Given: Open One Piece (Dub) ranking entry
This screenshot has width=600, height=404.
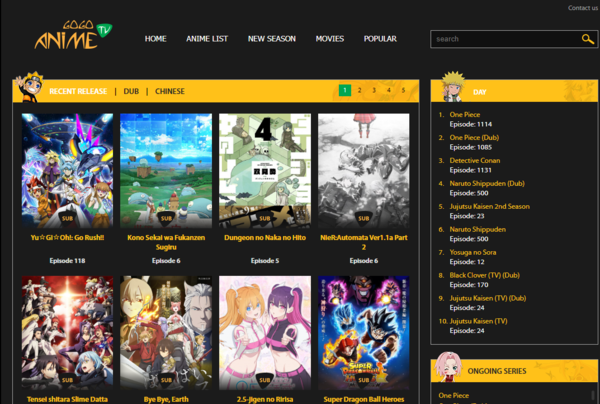Looking at the screenshot, I should pyautogui.click(x=474, y=137).
